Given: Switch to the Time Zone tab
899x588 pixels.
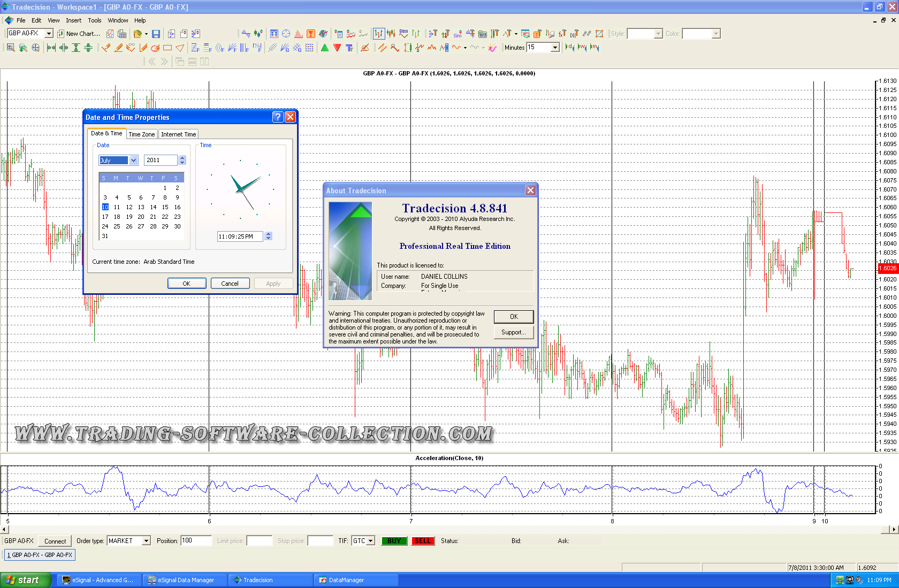Looking at the screenshot, I should 142,134.
